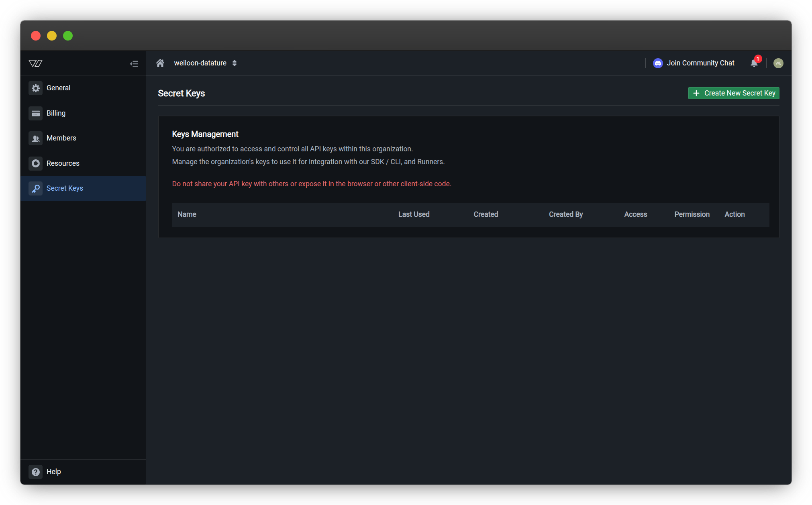The height and width of the screenshot is (505, 812).
Task: Click Join Community Chat link
Action: (x=700, y=63)
